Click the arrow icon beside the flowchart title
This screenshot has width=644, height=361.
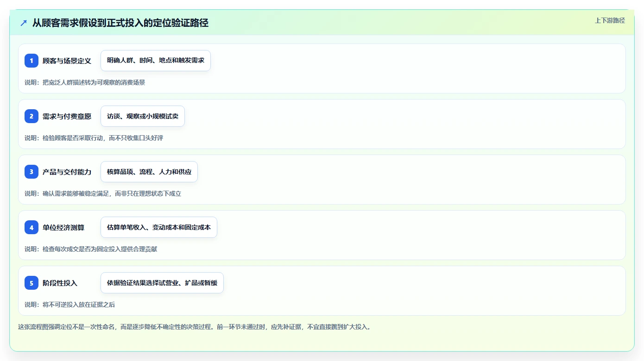pos(24,23)
